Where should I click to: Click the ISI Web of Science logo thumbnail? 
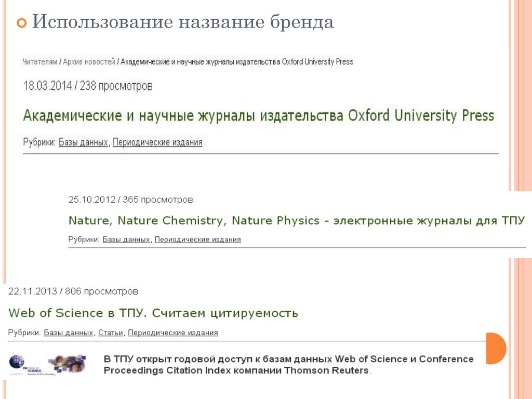tap(47, 365)
